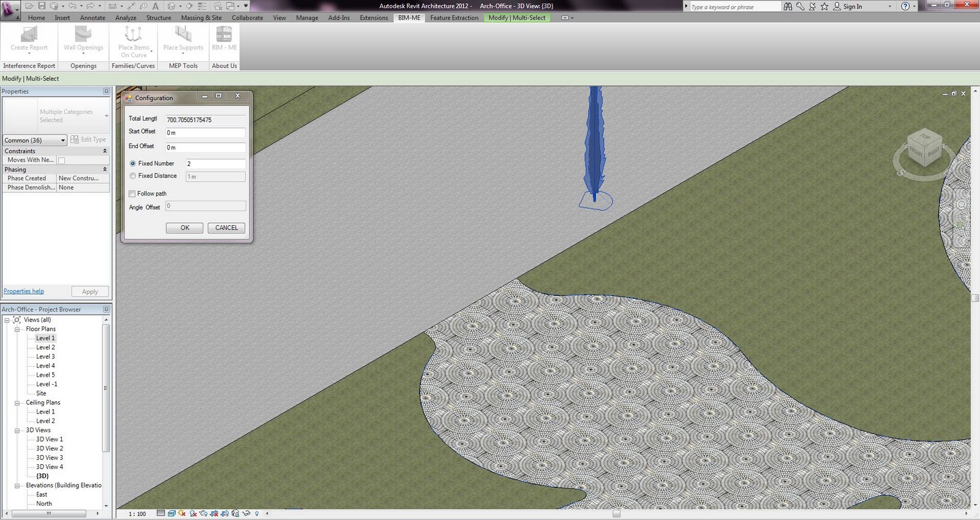Collapse the Constraints section in Properties
The width and height of the screenshot is (980, 520).
point(105,151)
